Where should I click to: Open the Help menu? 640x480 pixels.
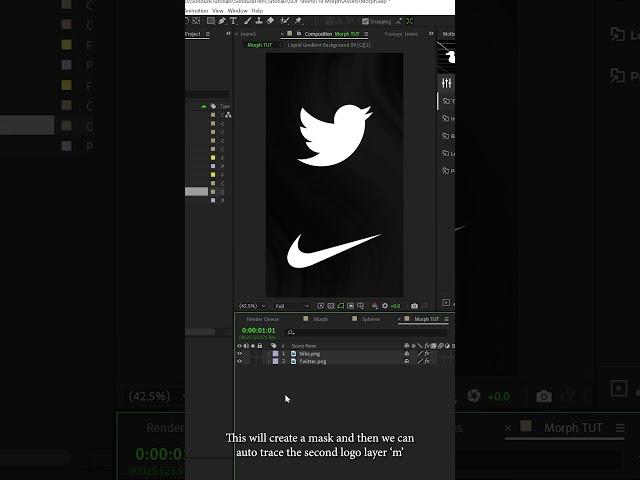pyautogui.click(x=257, y=11)
